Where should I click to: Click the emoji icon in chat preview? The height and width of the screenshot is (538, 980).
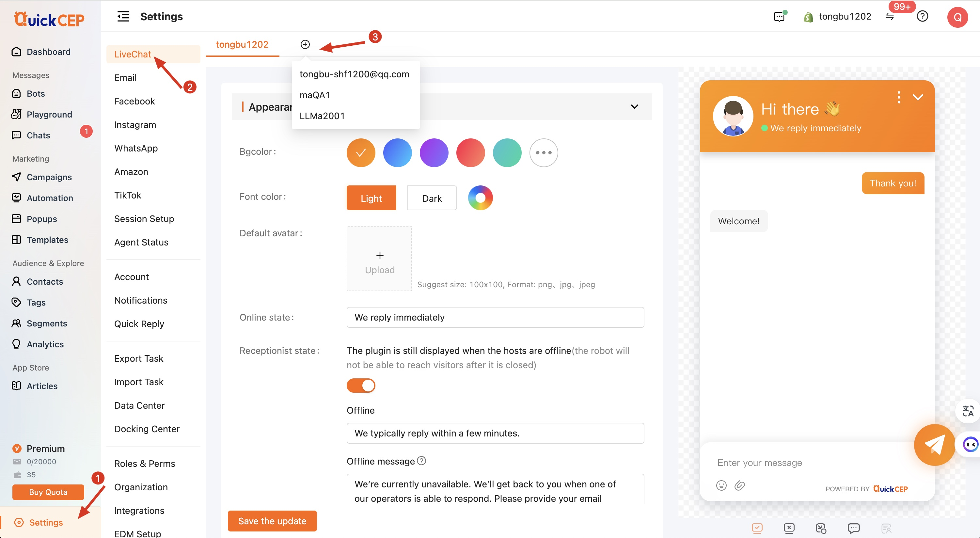click(x=721, y=485)
